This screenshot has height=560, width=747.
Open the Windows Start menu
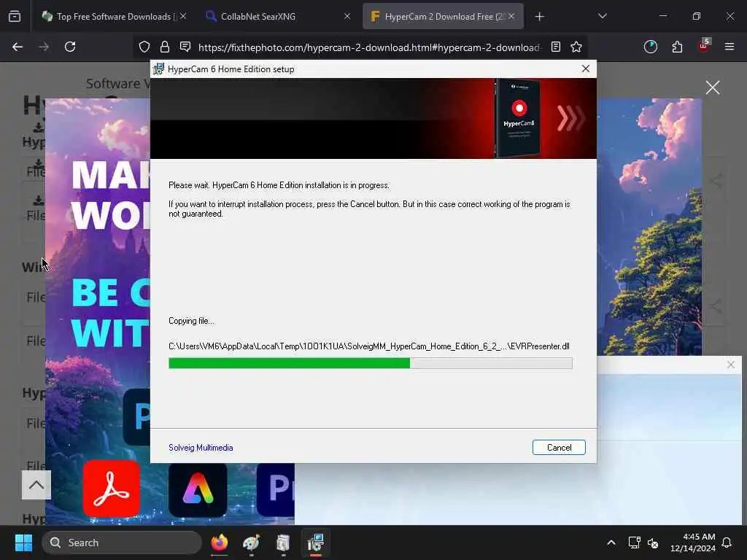23,542
